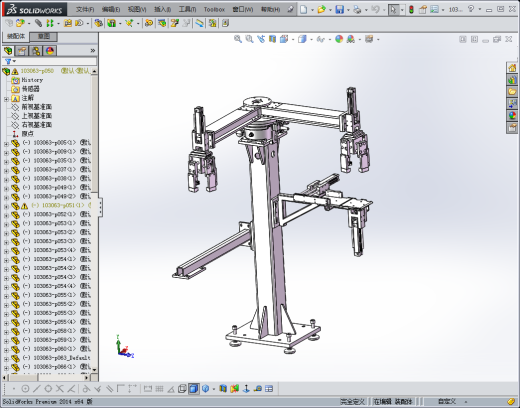The image size is (520, 408).
Task: Select the 前视基准面 plane item
Action: pos(37,107)
